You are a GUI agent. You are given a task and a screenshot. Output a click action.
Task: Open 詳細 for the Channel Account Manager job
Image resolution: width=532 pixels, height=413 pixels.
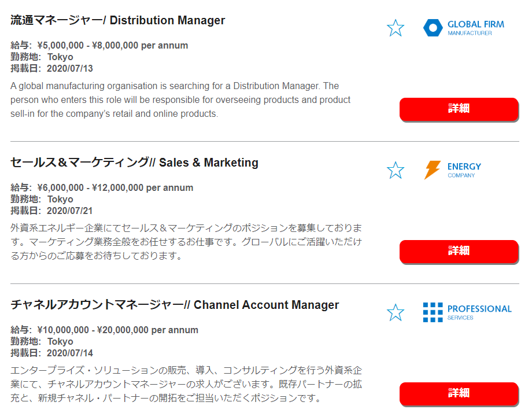[x=459, y=394]
